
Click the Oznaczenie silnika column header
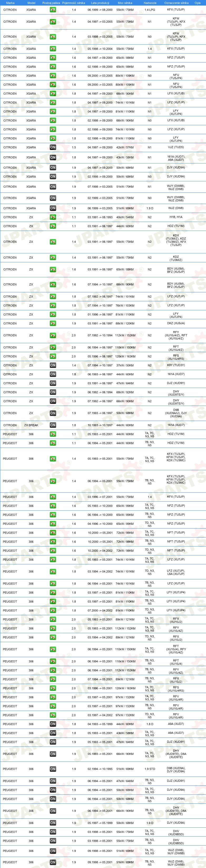[x=176, y=3]
